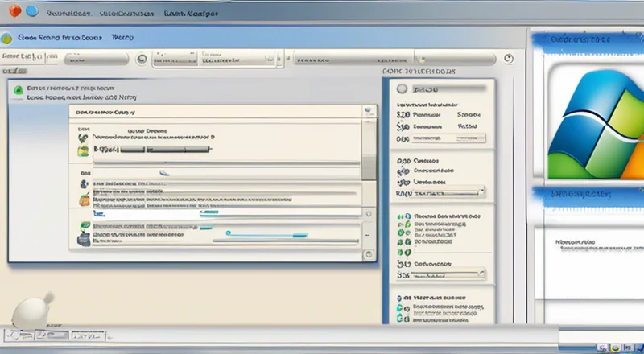The height and width of the screenshot is (354, 644).
Task: Click the blue circle icon in title bar
Action: pyautogui.click(x=31, y=11)
